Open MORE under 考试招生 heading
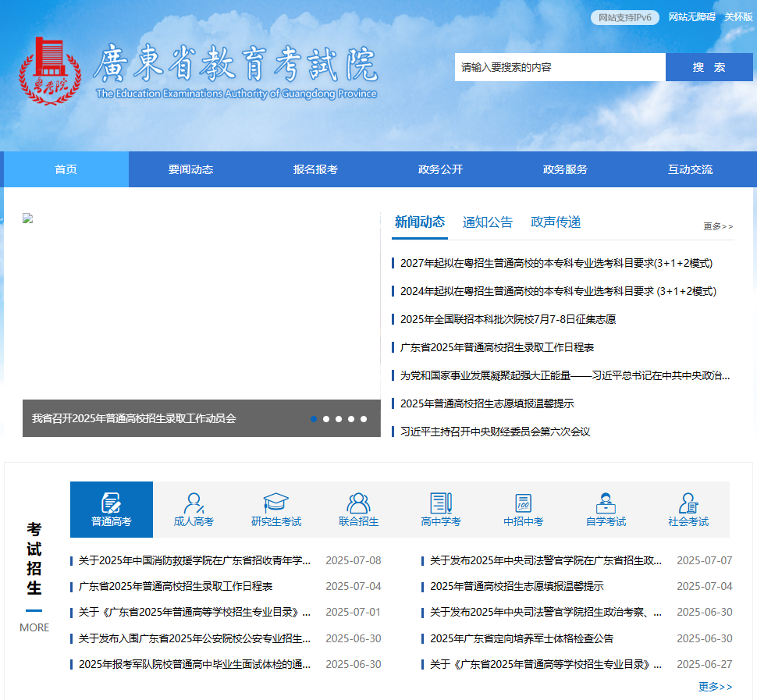 click(34, 627)
